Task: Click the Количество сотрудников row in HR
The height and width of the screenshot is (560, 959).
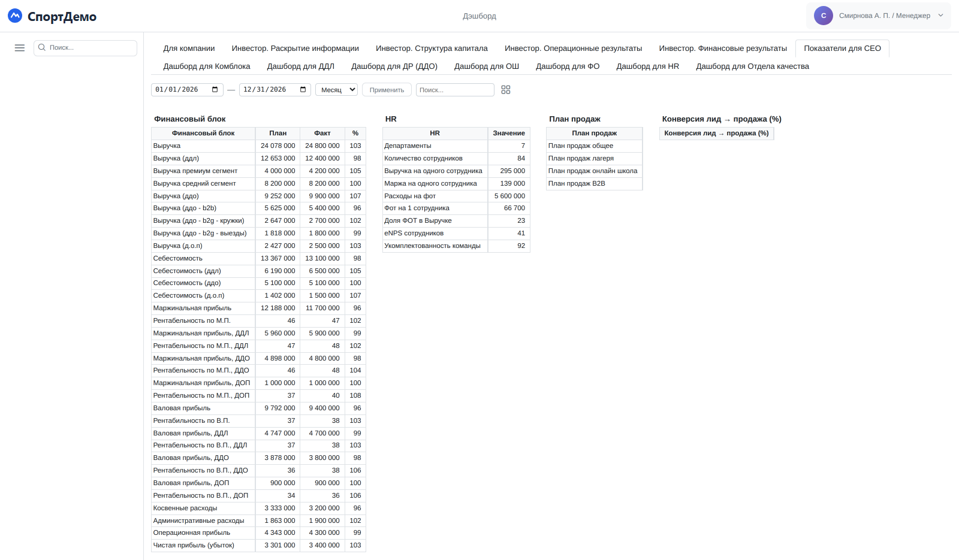Action: (456, 159)
